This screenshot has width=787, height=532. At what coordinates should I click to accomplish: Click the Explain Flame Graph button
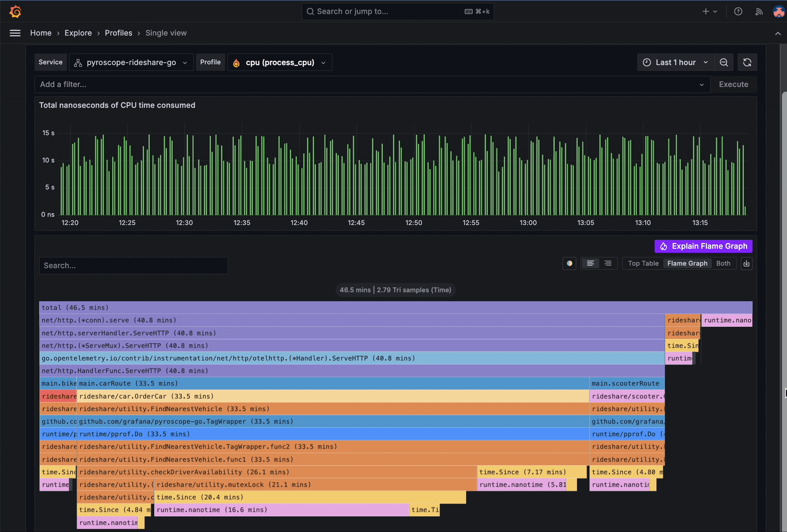(x=703, y=246)
